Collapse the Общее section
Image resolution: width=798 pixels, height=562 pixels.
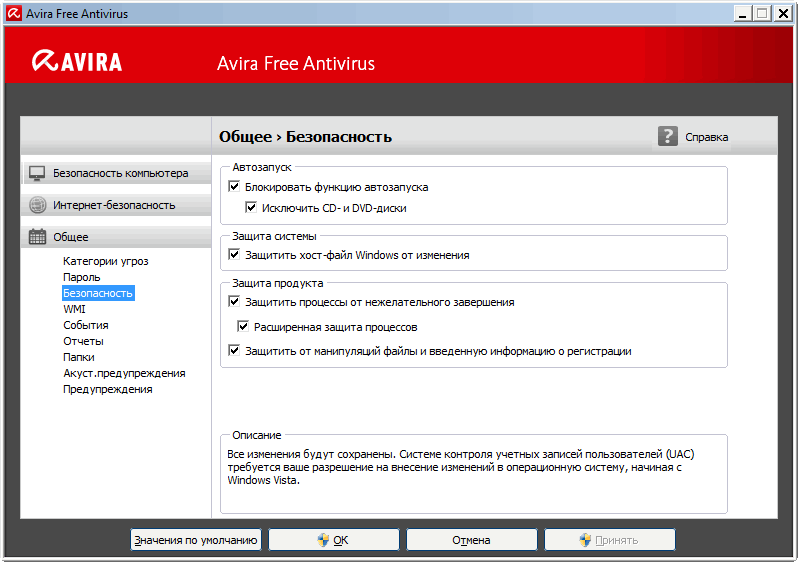click(71, 237)
